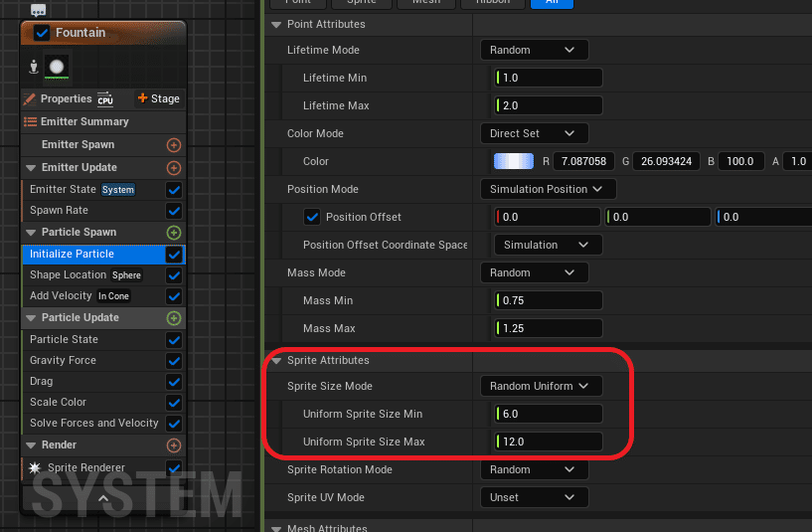Image resolution: width=812 pixels, height=532 pixels.
Task: Toggle the Particle State checkbox
Action: point(174,340)
